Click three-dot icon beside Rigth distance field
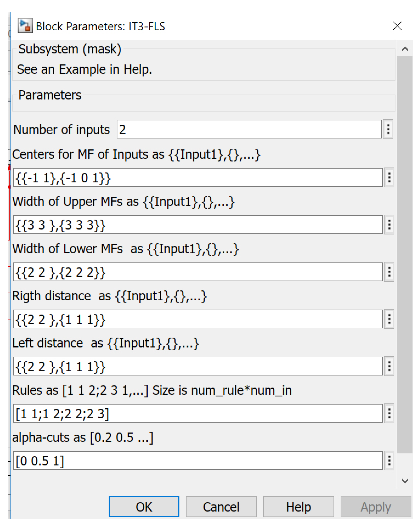Viewport: 420px width, 525px height. [x=389, y=319]
